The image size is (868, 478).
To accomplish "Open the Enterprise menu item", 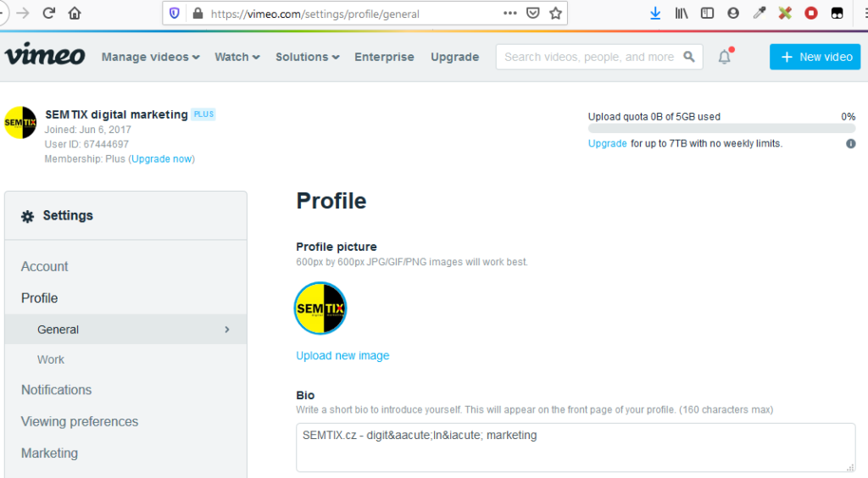I will pyautogui.click(x=384, y=57).
